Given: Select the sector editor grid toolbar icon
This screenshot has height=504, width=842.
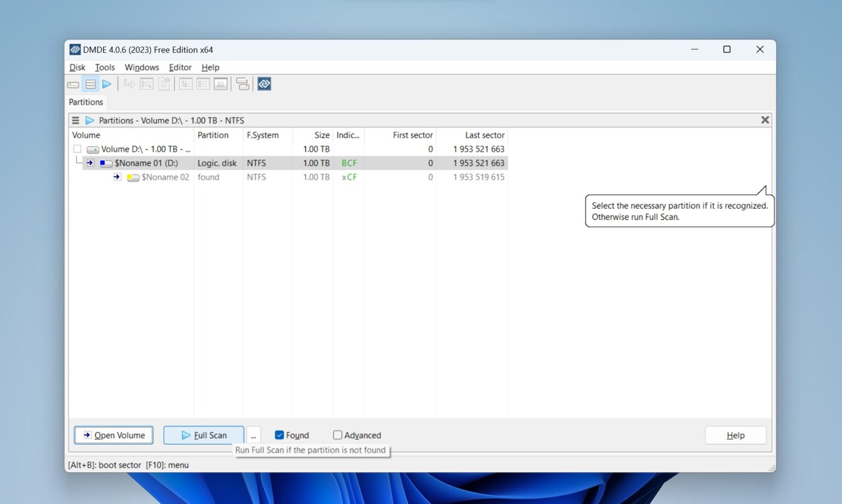Looking at the screenshot, I should [220, 84].
